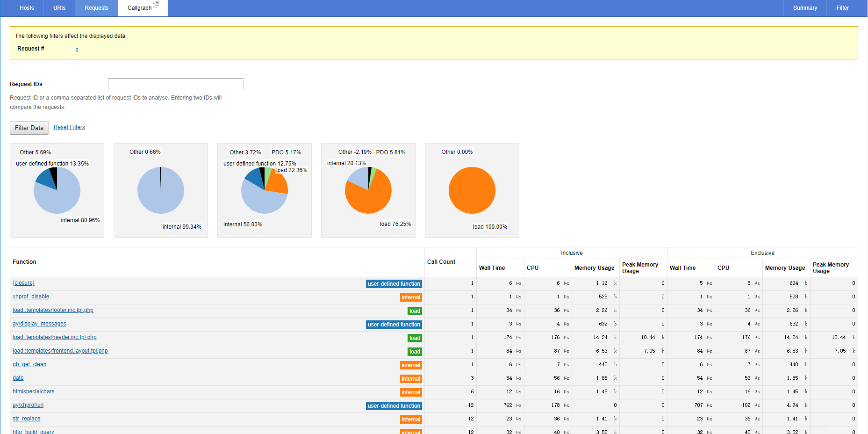Open the xhprof_disable function link
The image size is (868, 434).
click(31, 297)
